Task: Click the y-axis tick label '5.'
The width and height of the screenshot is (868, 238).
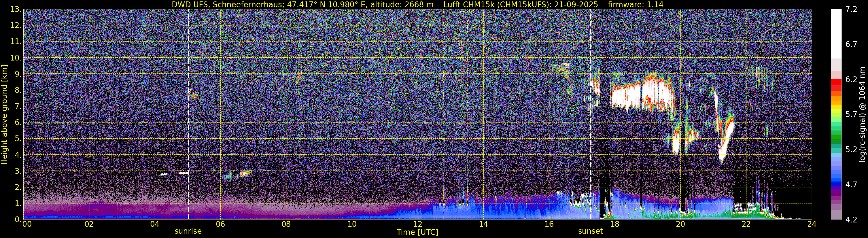Action: (18, 139)
